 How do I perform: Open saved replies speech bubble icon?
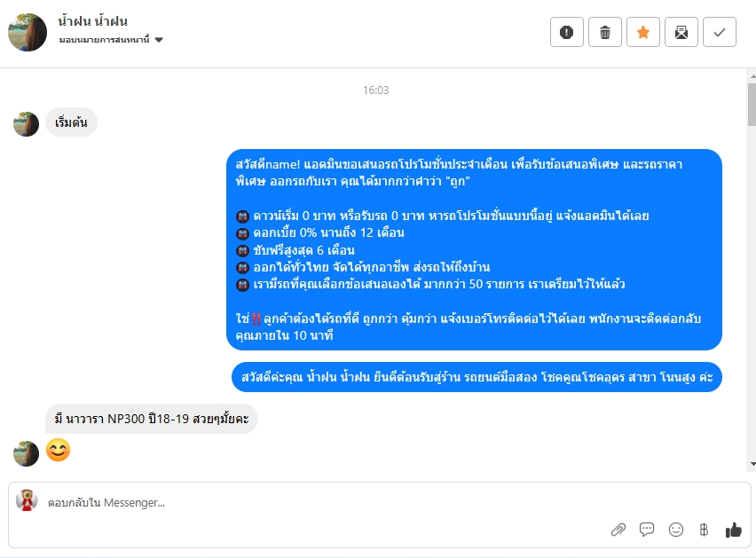click(x=647, y=530)
